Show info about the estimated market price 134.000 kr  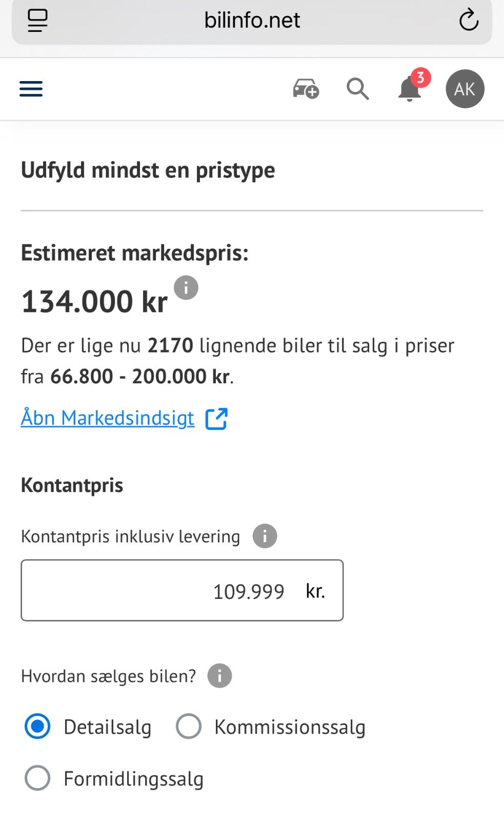[x=186, y=287]
